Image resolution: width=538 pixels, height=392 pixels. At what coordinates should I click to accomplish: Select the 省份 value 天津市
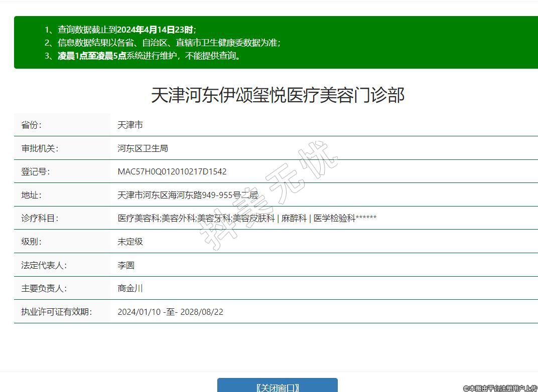point(130,125)
